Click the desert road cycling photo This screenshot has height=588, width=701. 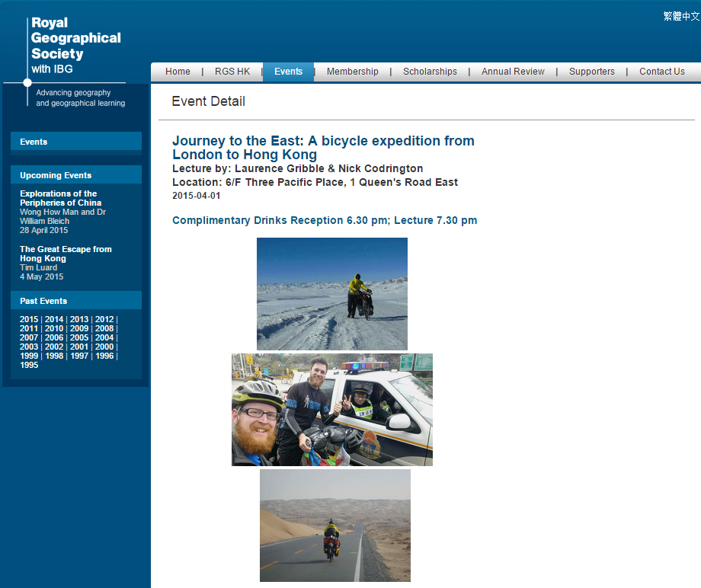tap(334, 525)
